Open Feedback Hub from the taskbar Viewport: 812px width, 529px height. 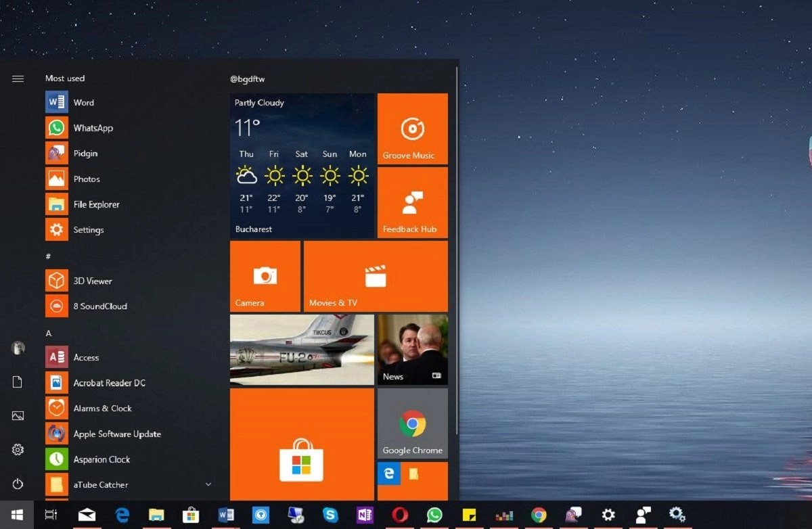coord(643,515)
